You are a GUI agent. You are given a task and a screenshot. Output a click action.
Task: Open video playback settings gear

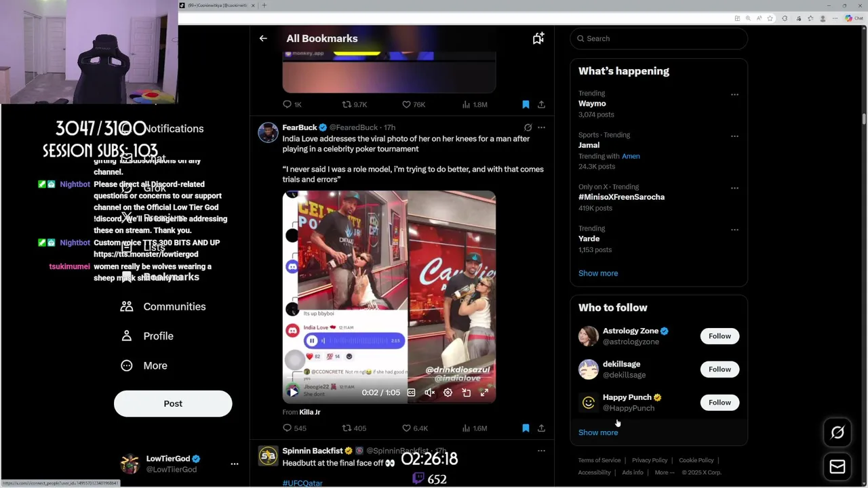click(x=448, y=392)
